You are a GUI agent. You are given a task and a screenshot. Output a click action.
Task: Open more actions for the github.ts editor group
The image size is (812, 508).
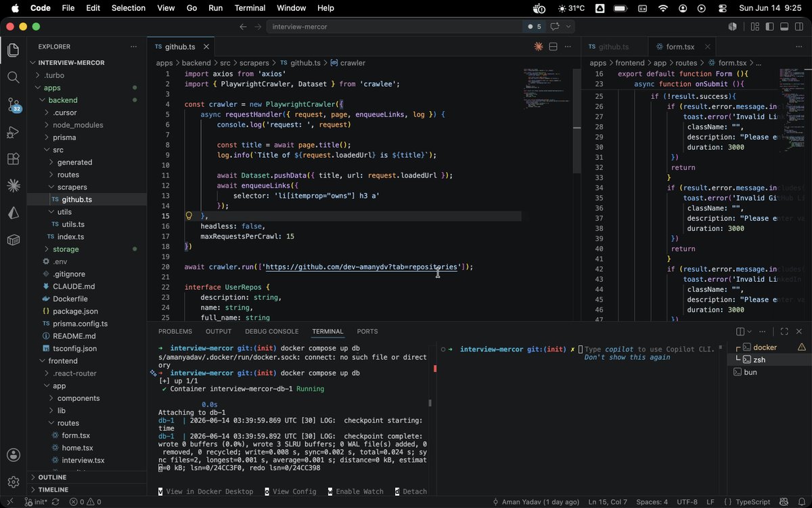568,47
